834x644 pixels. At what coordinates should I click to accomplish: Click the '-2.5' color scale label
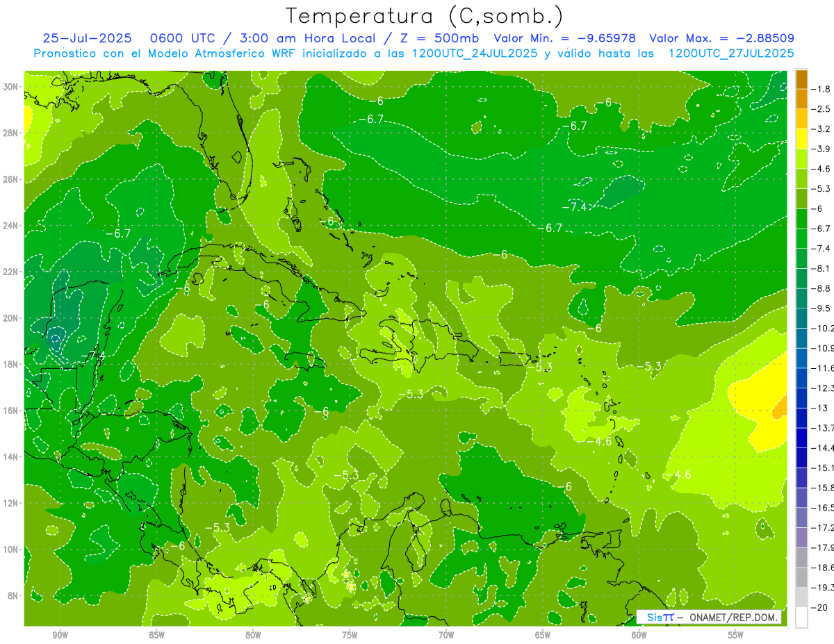point(821,109)
